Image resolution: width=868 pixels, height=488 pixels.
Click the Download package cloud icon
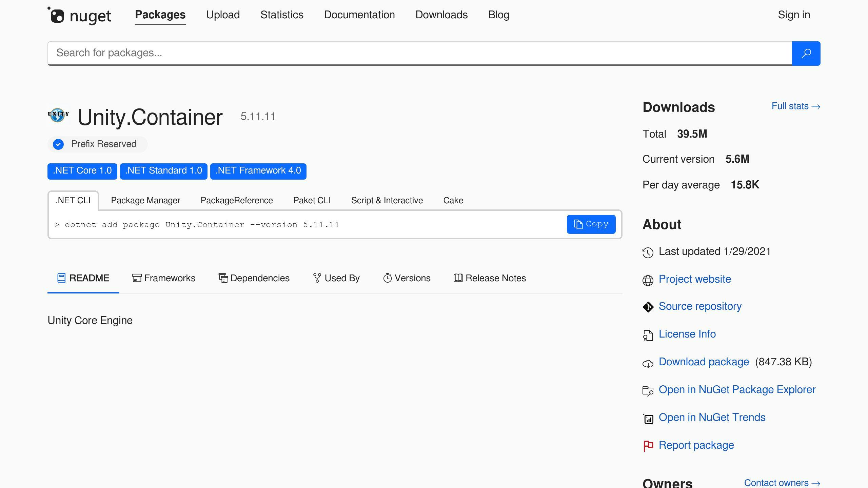point(648,364)
